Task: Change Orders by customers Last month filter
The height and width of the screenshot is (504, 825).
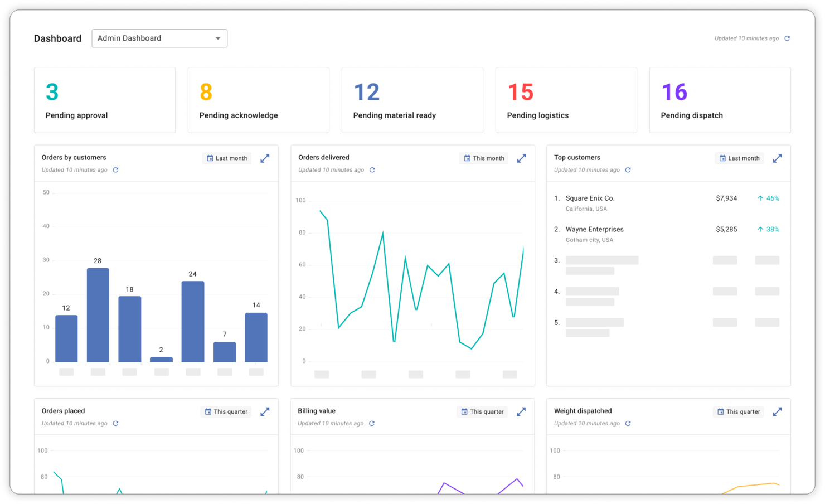Action: point(227,158)
